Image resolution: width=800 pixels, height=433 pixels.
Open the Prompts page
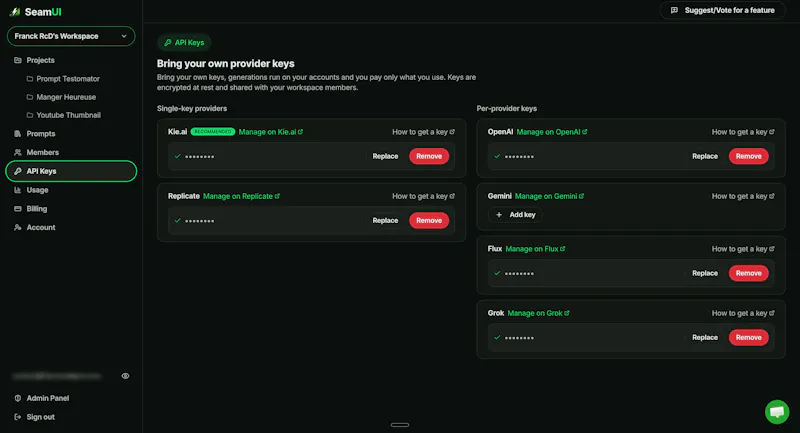[40, 134]
